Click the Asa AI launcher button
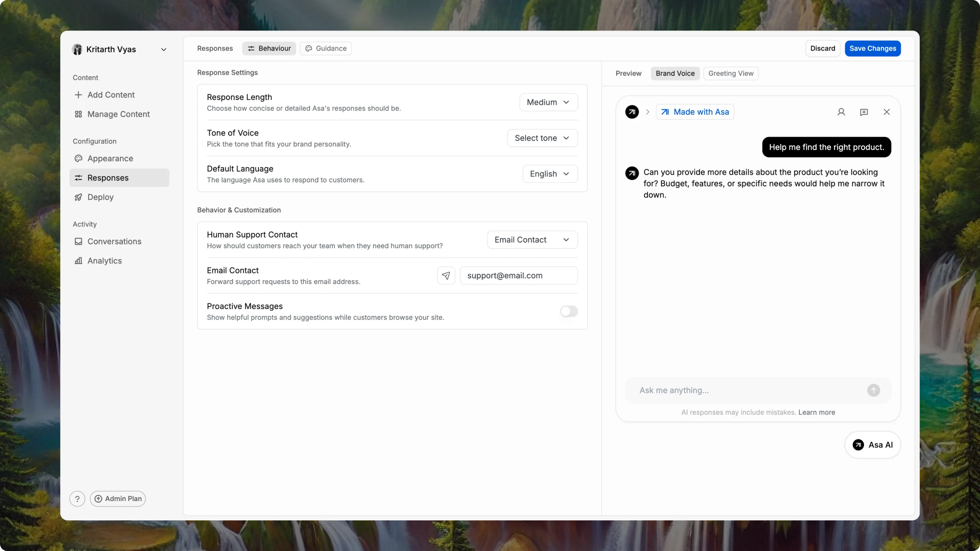980x551 pixels. pos(873,445)
